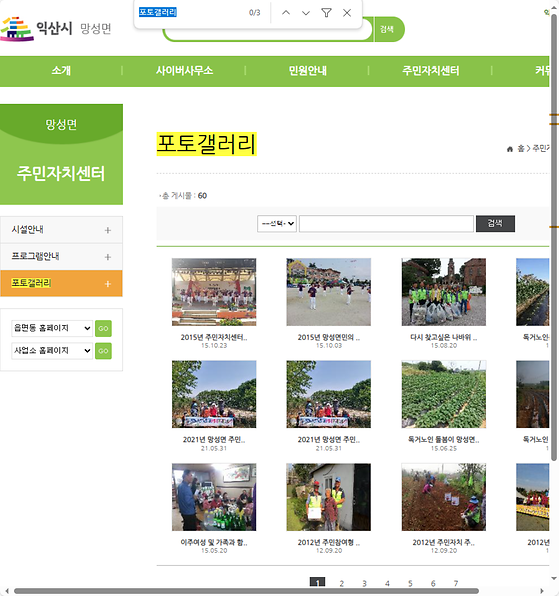Open the 이주여성 및 가족과 함 thumbnail
The height and width of the screenshot is (596, 559).
point(214,497)
